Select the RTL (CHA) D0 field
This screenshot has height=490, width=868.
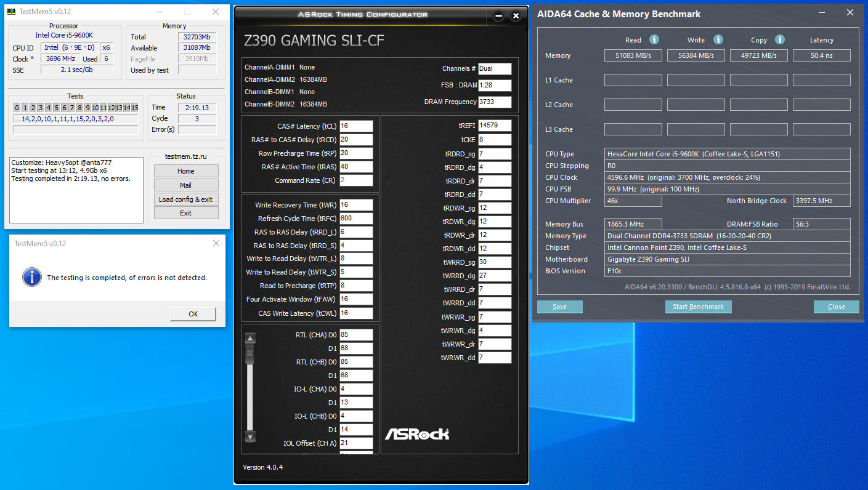pos(356,335)
